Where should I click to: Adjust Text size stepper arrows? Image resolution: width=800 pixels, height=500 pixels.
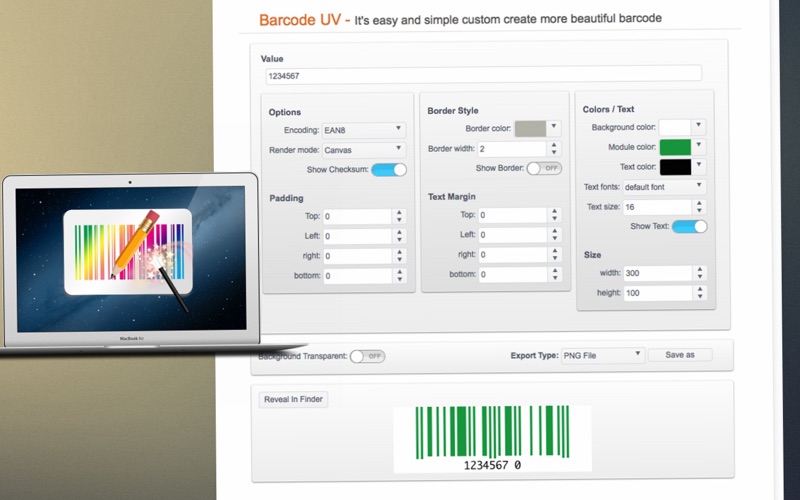click(x=699, y=207)
